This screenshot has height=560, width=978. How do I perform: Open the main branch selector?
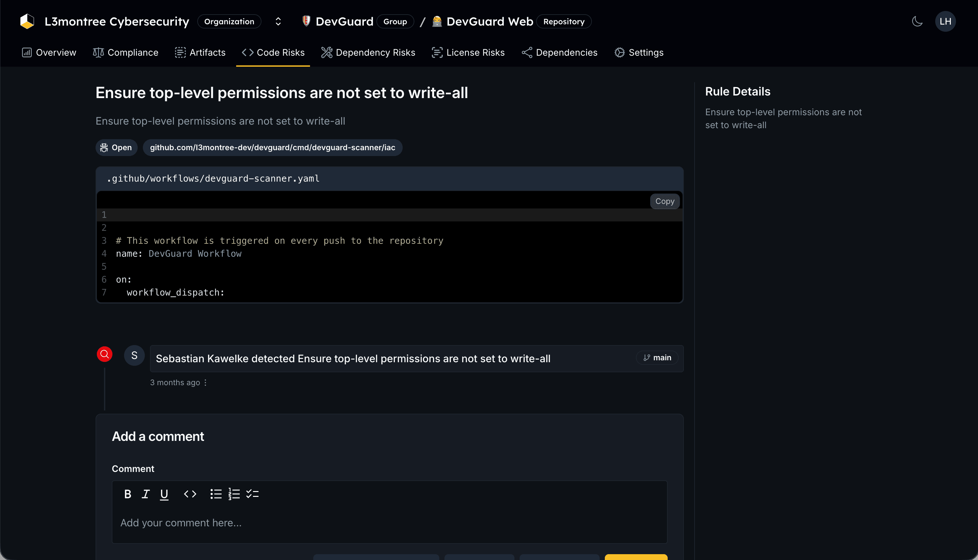[657, 357]
